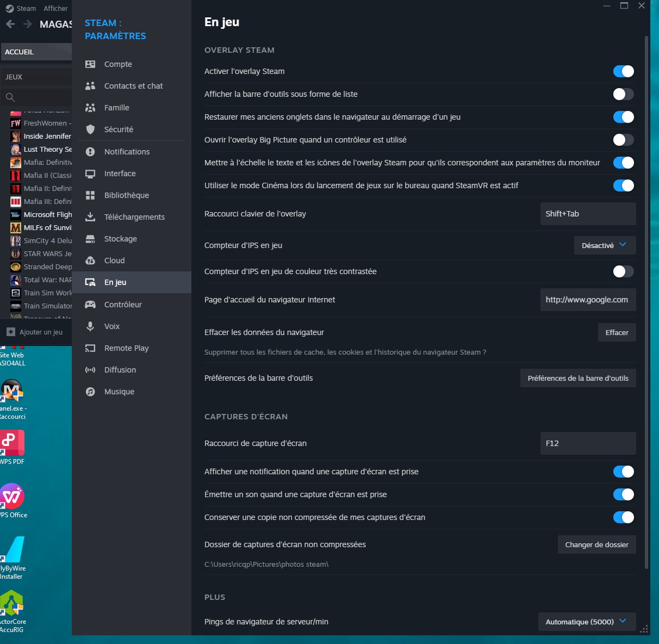The image size is (659, 644).
Task: Select SimCity 4 Deluxe in game list
Action: pyautogui.click(x=41, y=240)
